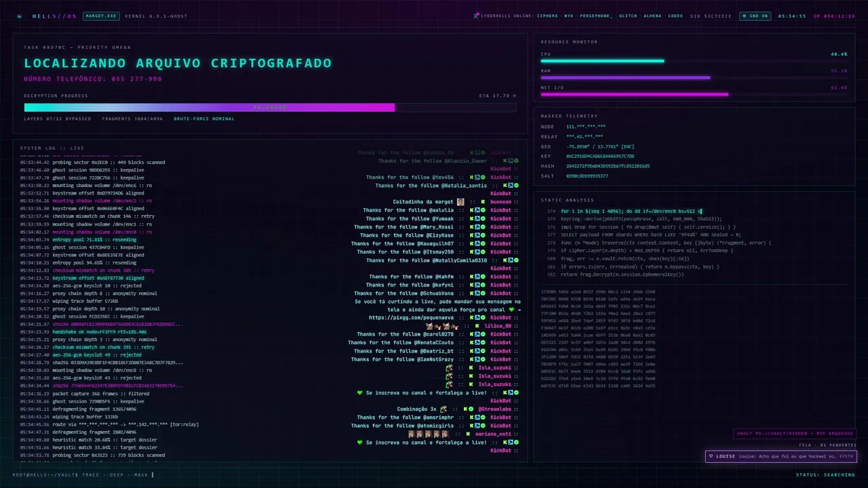Select online member GLITCH
Image resolution: width=868 pixels, height=488 pixels.
click(628, 16)
